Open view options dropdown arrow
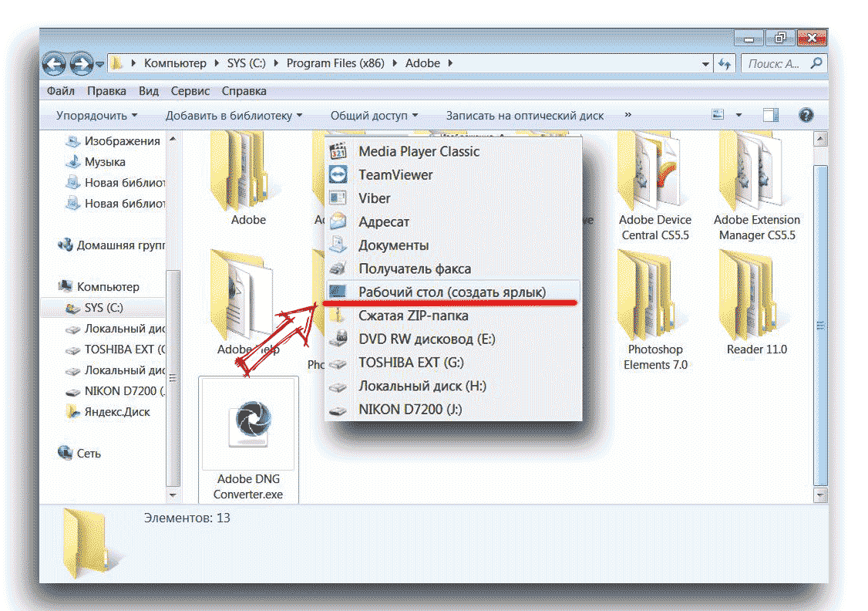Viewport: 868px width, 611px height. [738, 115]
